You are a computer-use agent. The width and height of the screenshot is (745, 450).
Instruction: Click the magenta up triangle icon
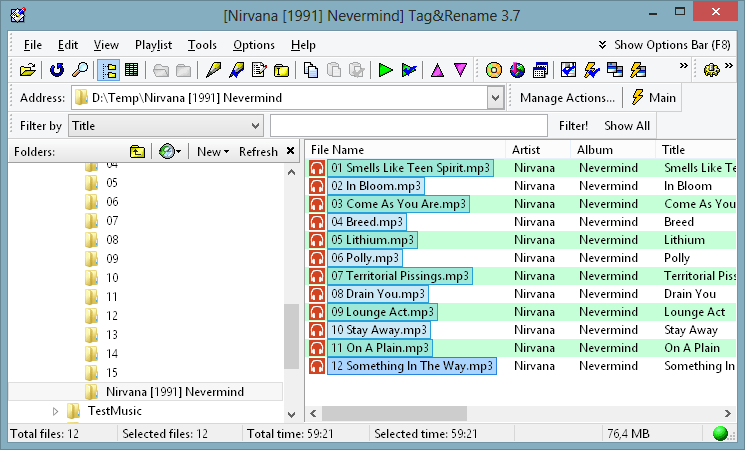437,70
